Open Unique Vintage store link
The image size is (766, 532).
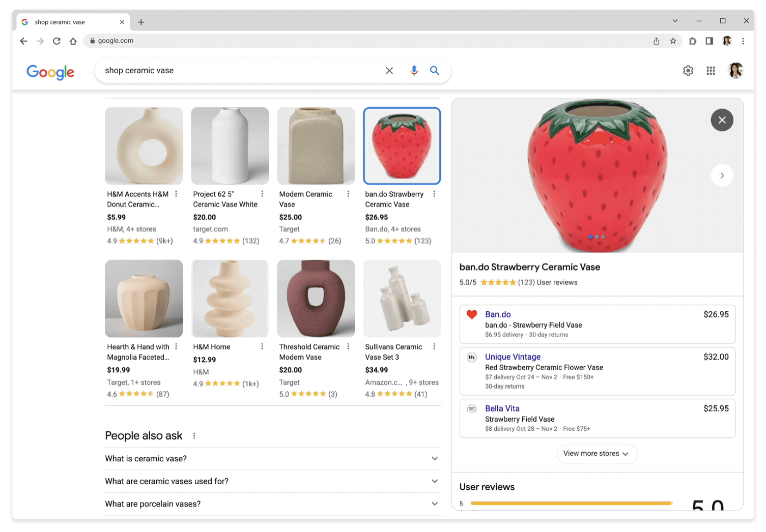[x=513, y=357]
